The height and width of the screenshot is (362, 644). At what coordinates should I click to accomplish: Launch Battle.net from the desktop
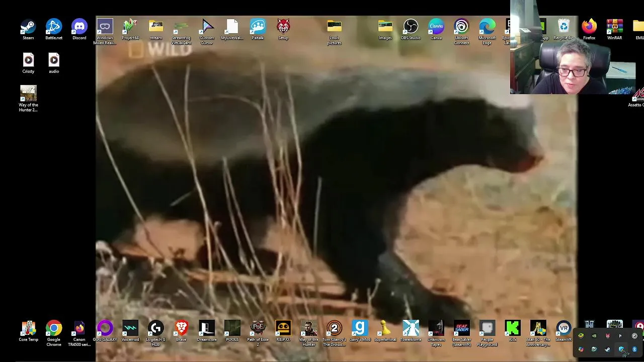point(54,29)
